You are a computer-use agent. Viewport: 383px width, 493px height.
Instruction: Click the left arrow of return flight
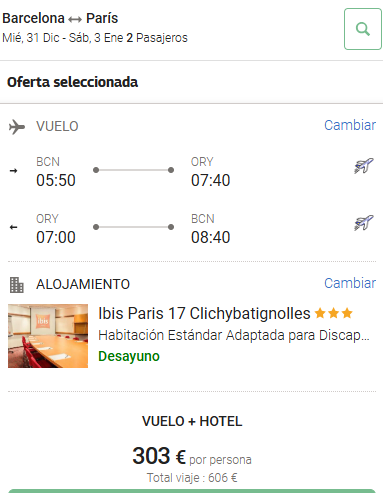(13, 227)
